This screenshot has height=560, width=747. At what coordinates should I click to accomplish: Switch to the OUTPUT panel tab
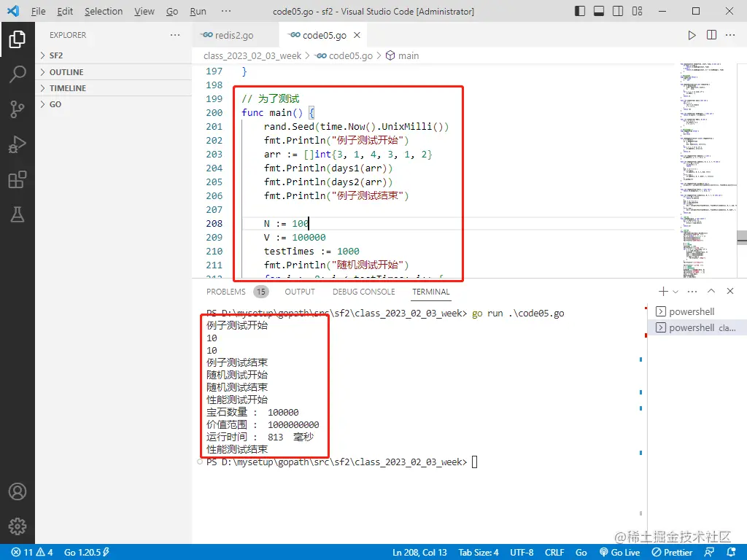(x=300, y=292)
